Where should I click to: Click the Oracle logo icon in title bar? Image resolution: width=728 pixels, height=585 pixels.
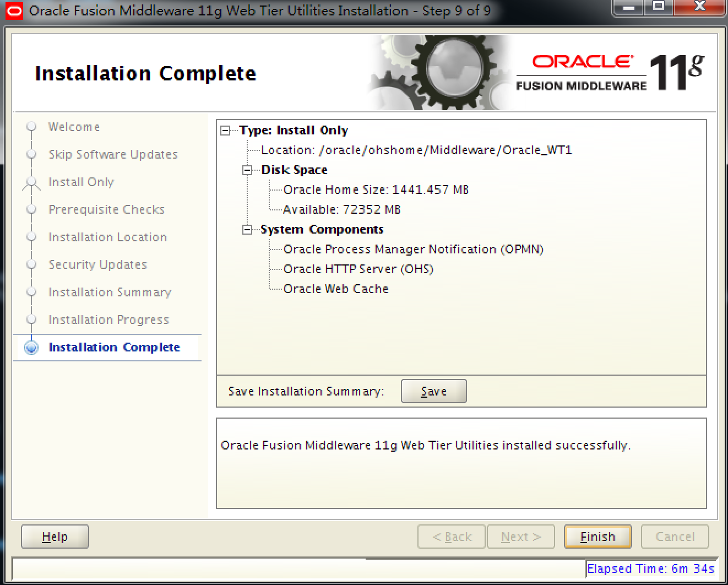tap(14, 10)
